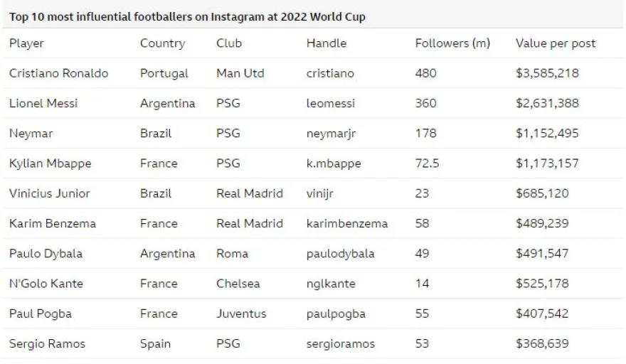This screenshot has height=364, width=626.
Task: Select the Cristiano Ronaldo player cell
Action: coord(58,73)
